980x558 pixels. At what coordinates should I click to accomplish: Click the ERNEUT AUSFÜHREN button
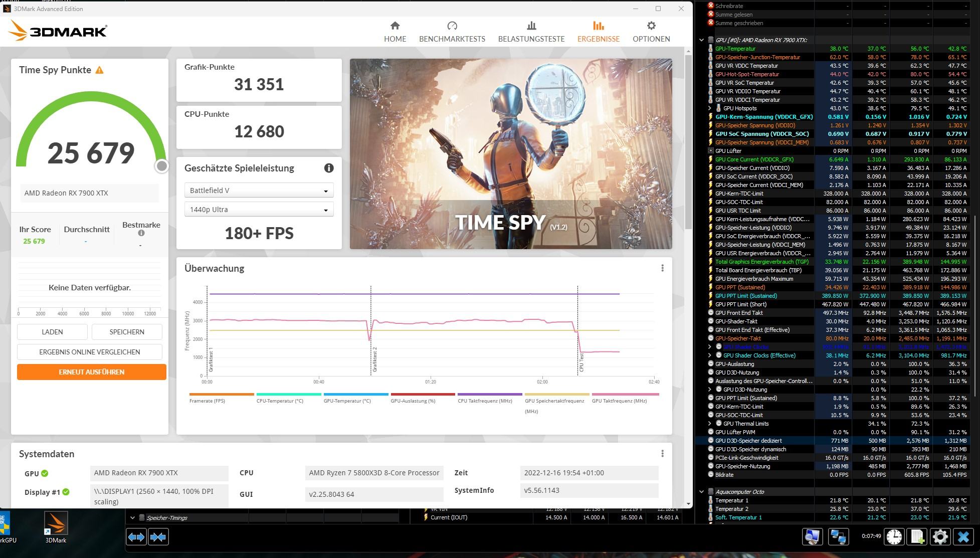92,372
